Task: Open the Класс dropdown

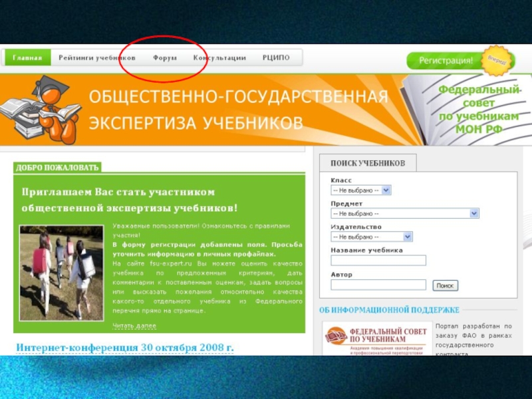Action: pos(361,190)
